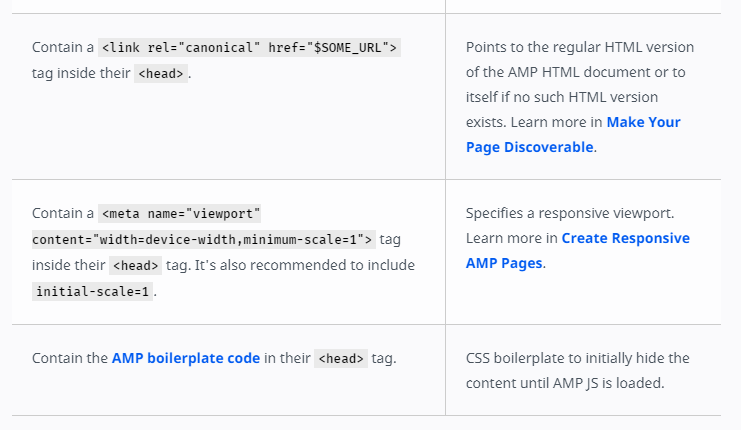Follow the AMP boilerplate code link
Viewport: 741px width, 430px height.
186,358
